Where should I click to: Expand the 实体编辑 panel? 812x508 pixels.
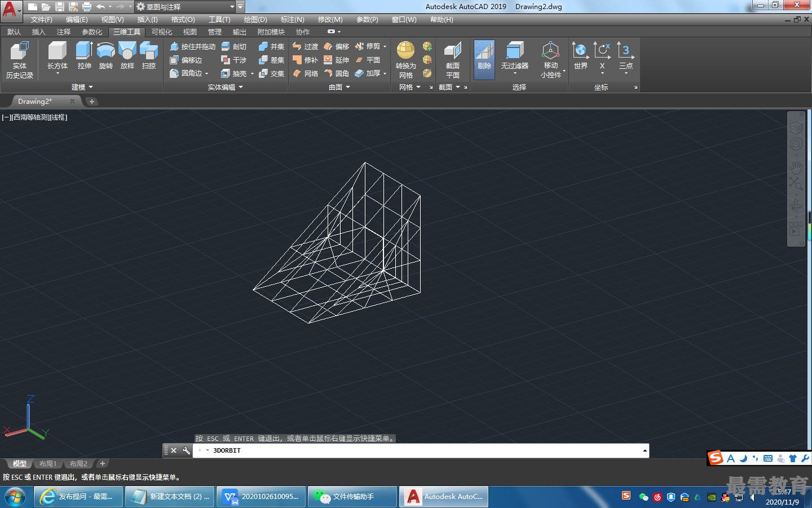pyautogui.click(x=226, y=87)
